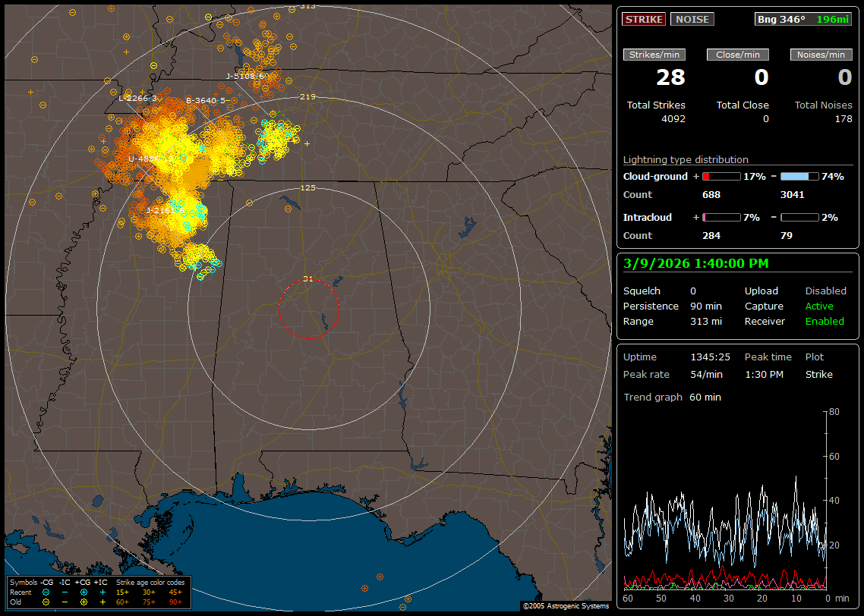Click the recent +CG cyan symbol in legend
The height and width of the screenshot is (616, 864).
point(84,592)
